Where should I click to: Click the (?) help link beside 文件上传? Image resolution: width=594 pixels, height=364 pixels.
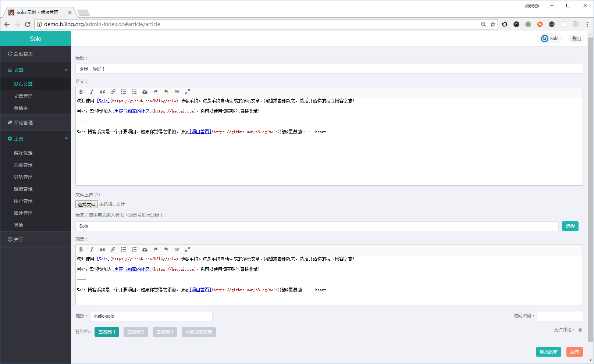97,195
